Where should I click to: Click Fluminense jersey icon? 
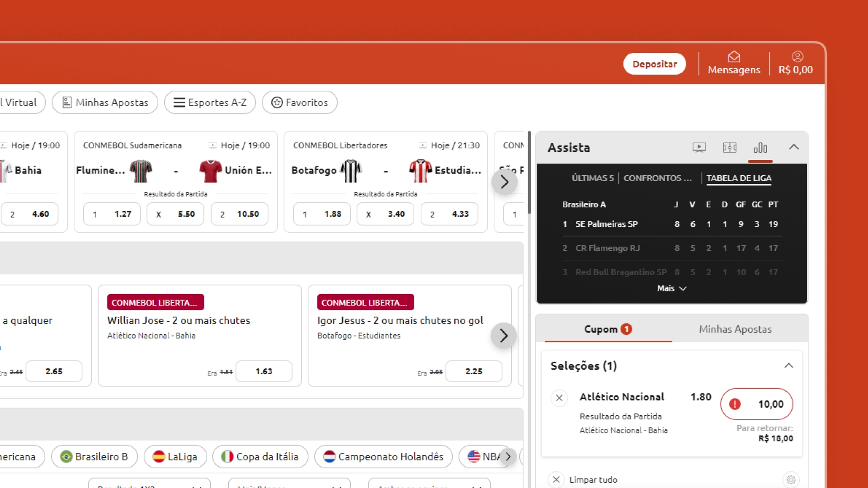(x=141, y=171)
